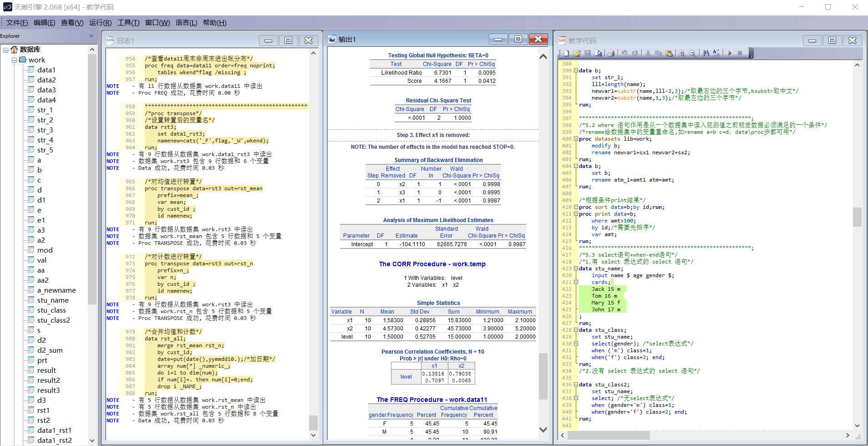Viewport: 868px width, 446px height.
Task: Select data1 dataset in Explorer tree
Action: click(x=46, y=70)
